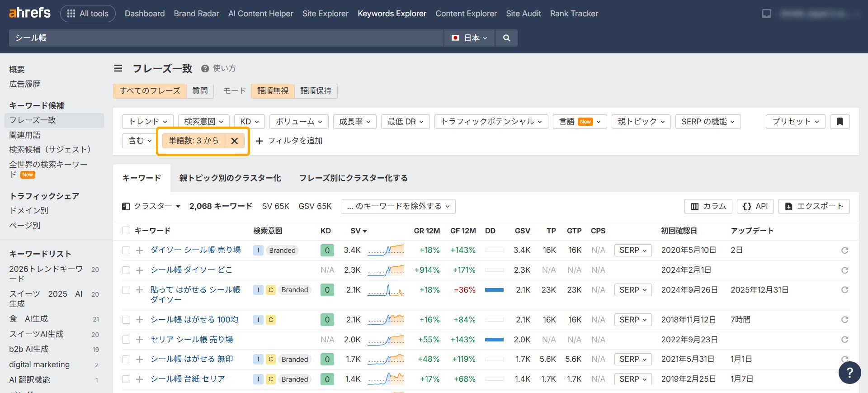Click plus icon for 貼って はがせる シール帳 row

[x=140, y=290]
